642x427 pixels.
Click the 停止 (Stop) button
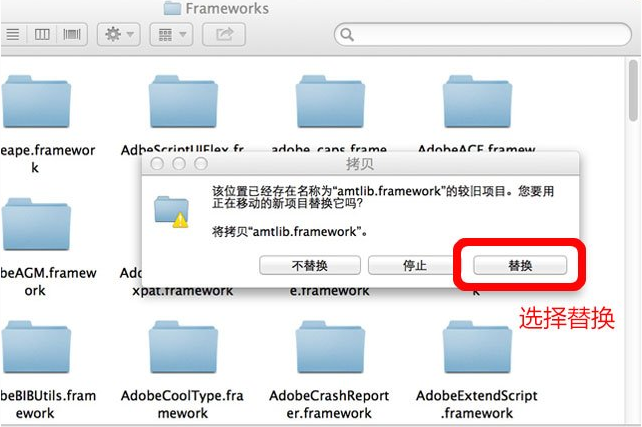click(x=414, y=266)
